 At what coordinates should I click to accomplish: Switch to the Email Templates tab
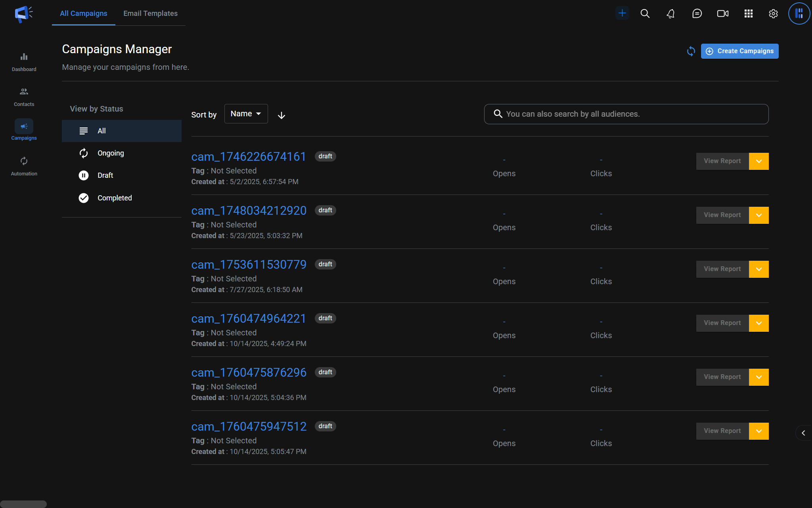pos(150,13)
